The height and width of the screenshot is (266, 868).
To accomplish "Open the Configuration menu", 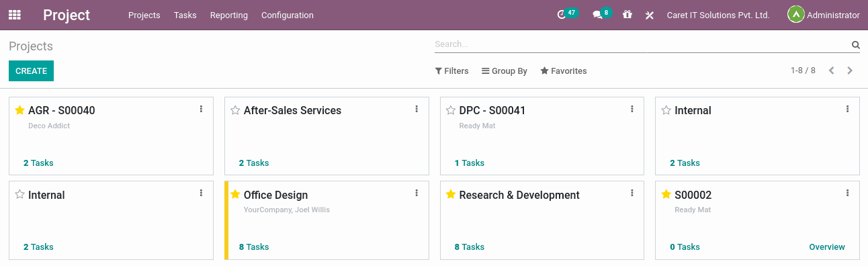I will [287, 15].
